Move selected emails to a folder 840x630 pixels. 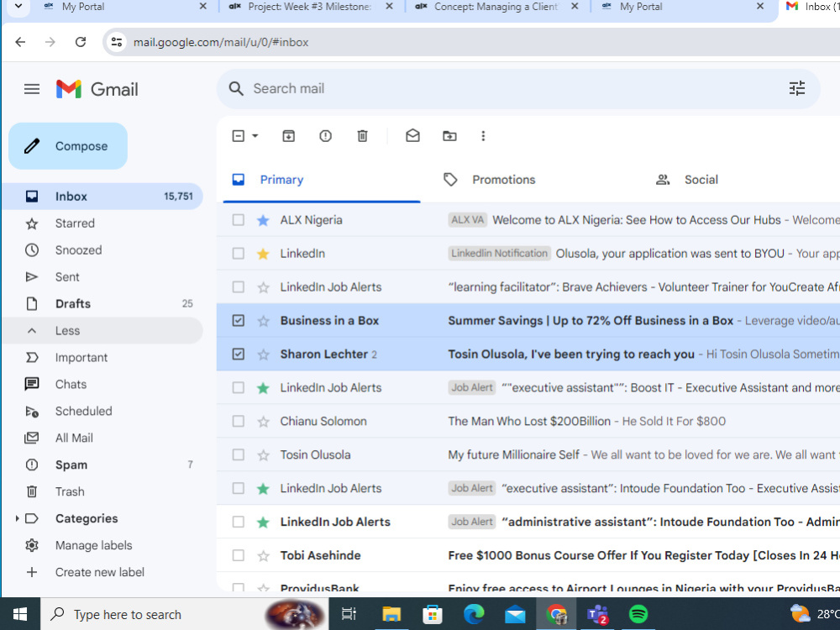(449, 136)
